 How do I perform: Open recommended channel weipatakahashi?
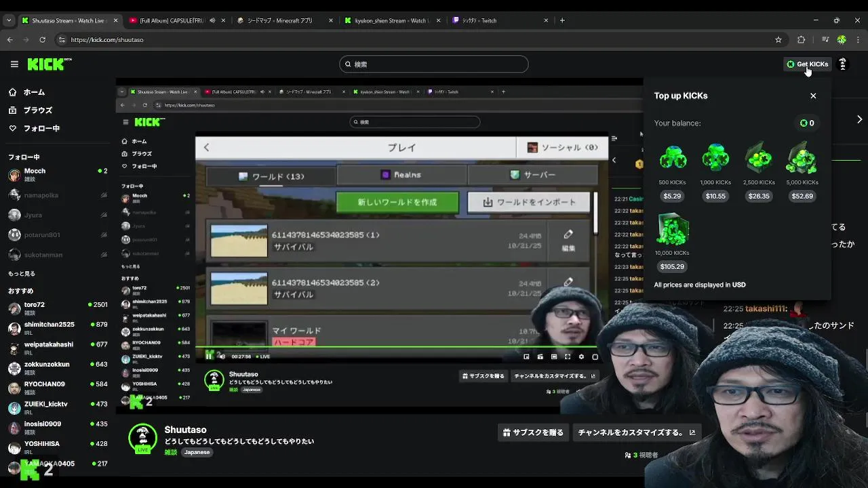tap(57, 348)
